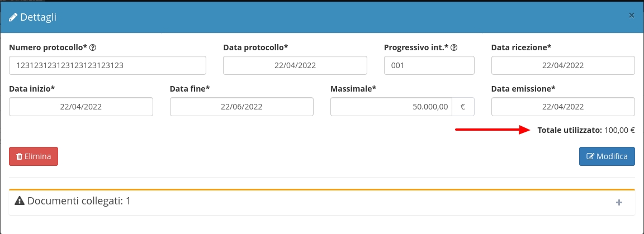Open the Data inizio date field
Image resolution: width=644 pixels, height=234 pixels.
(81, 107)
